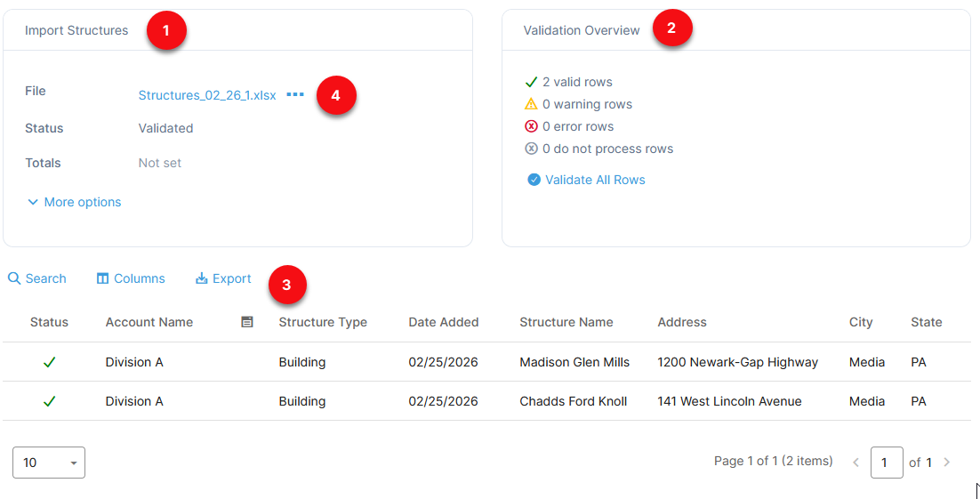The width and height of the screenshot is (980, 499).
Task: Click the green checkmark in Chadds Ford Knoll row
Action: [x=49, y=401]
